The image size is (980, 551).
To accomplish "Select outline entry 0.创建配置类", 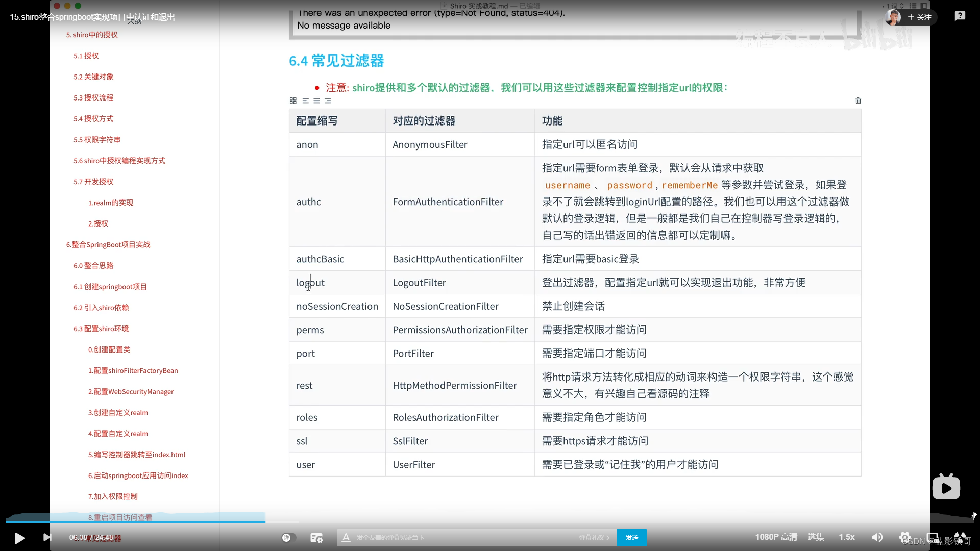I will pos(109,349).
